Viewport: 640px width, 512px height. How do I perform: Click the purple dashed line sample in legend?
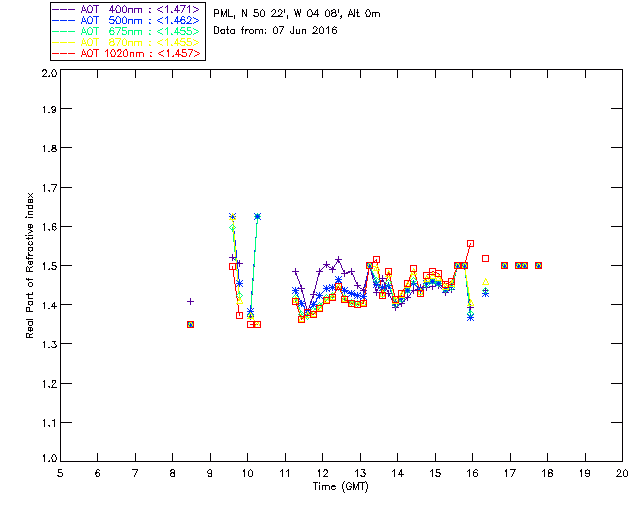(64, 9)
